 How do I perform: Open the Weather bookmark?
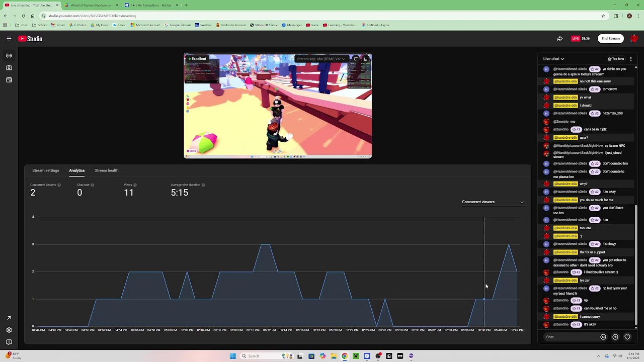203,25
